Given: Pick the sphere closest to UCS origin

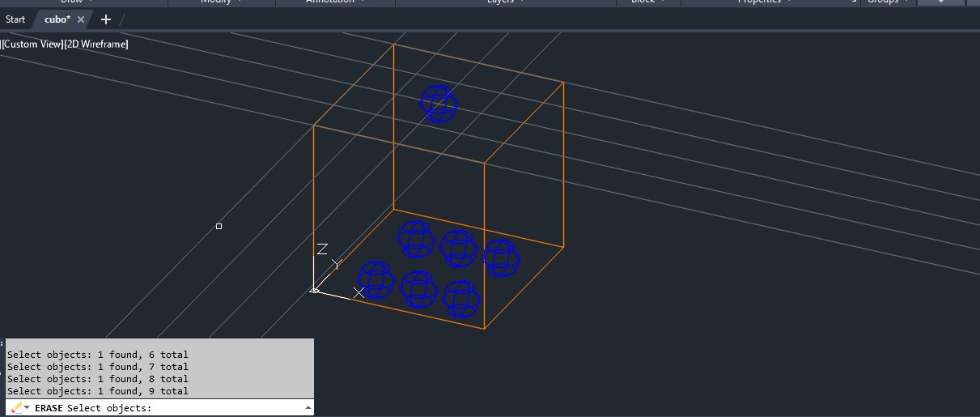Looking at the screenshot, I should [x=375, y=279].
